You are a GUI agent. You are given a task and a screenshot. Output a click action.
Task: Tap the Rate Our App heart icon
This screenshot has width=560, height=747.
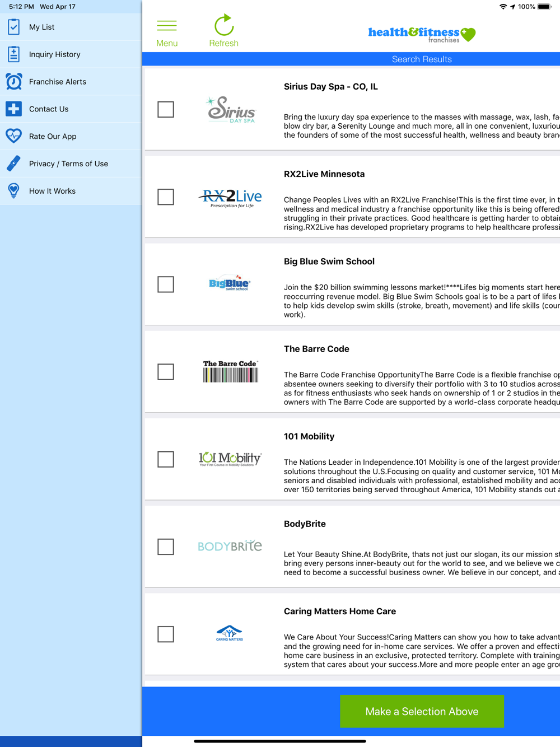coord(14,136)
